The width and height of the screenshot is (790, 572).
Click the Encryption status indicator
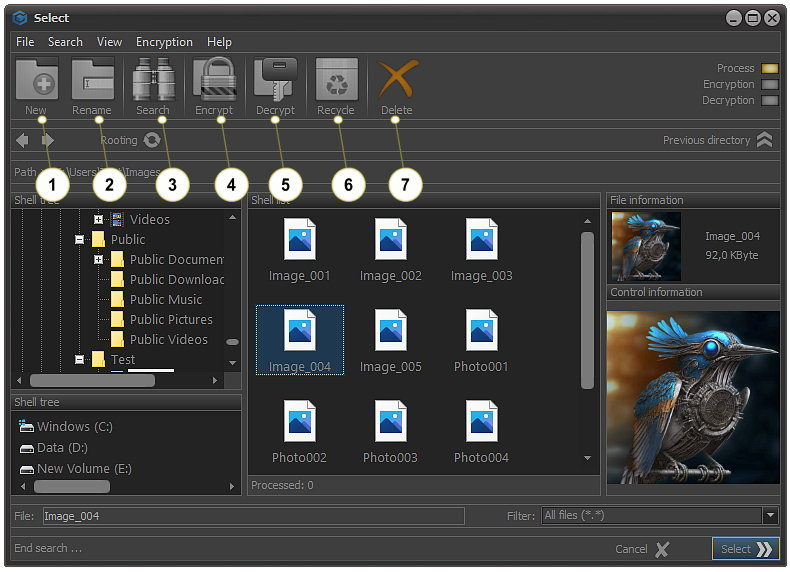[x=769, y=84]
